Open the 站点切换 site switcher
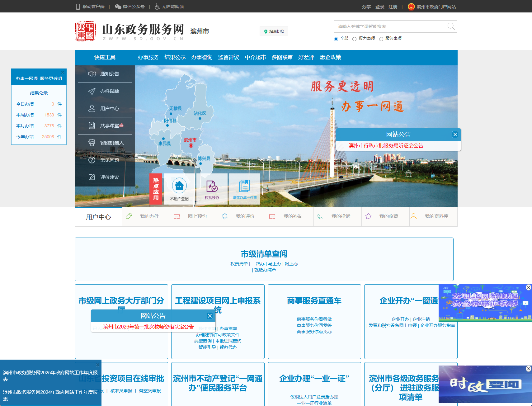The image size is (532, 406). (274, 31)
